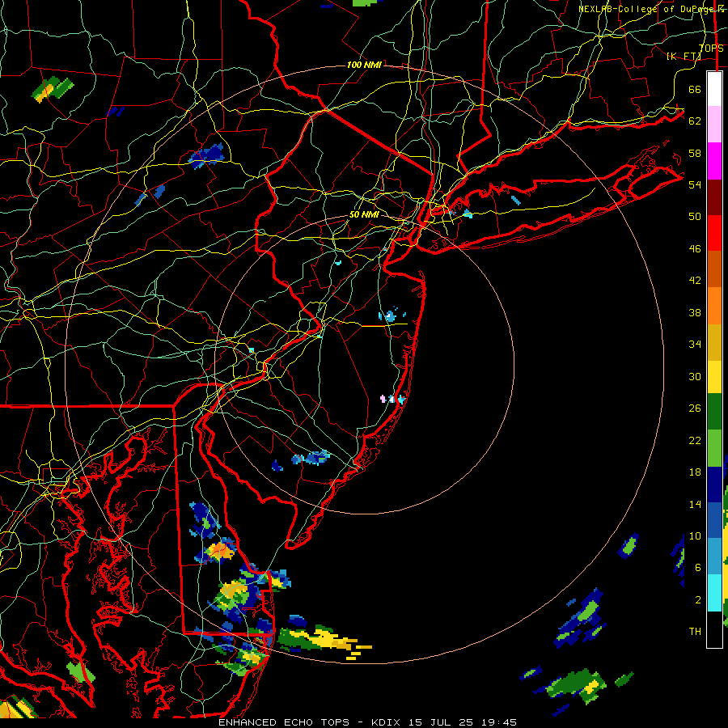Click the "10" scale value
Viewport: 728px width, 728px height.
point(695,535)
